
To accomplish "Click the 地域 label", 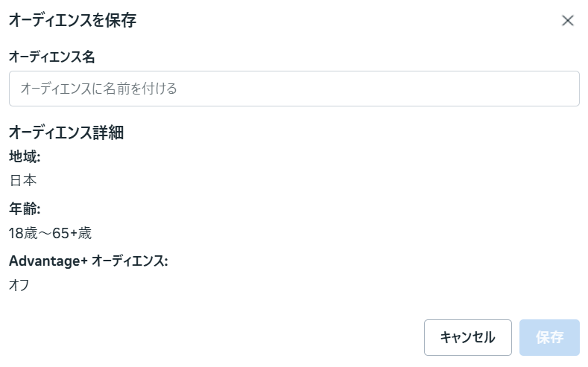I will 25,156.
